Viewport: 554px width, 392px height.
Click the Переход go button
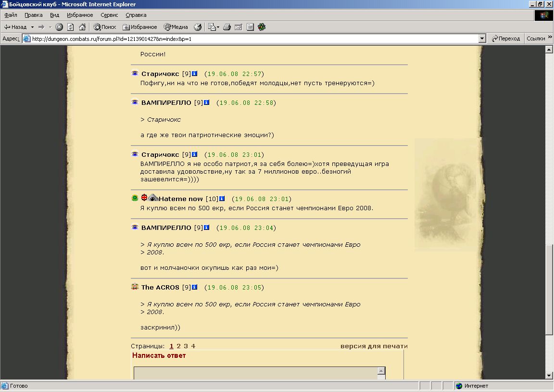click(x=506, y=38)
